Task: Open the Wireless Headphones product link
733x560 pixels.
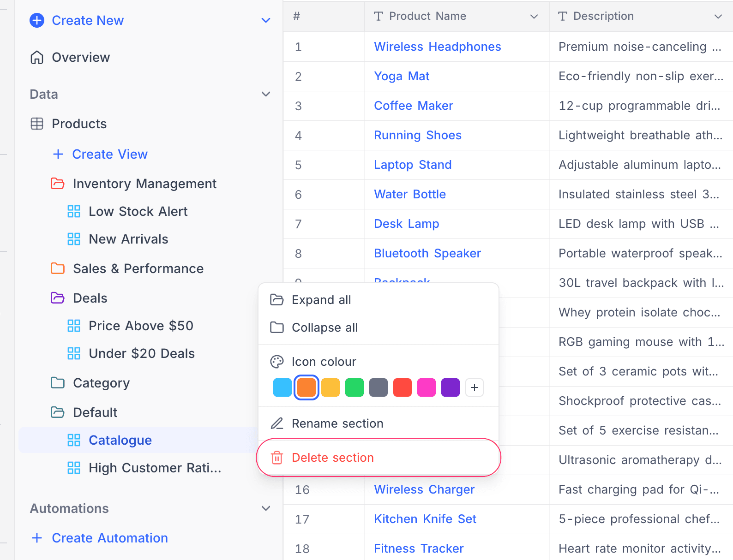Action: coord(437,47)
